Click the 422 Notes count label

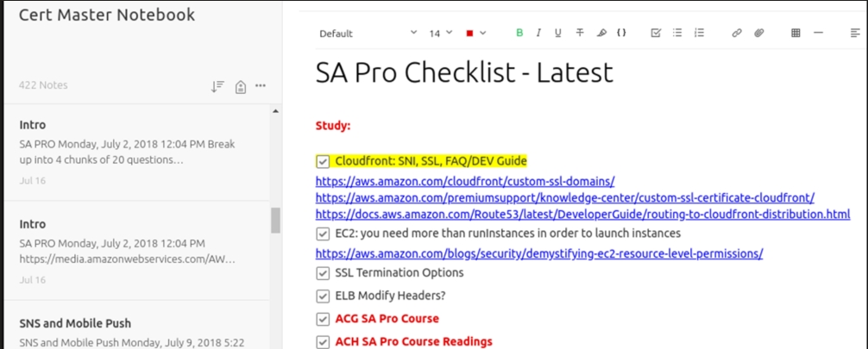[x=43, y=85]
